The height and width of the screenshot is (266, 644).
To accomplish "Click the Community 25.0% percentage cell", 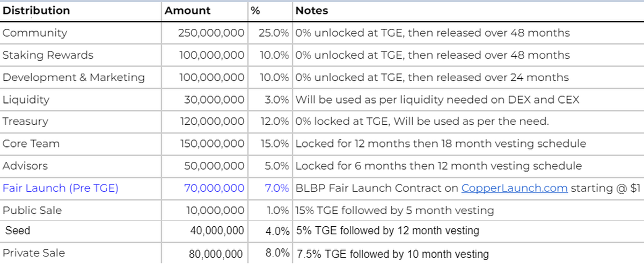I will 274,33.
